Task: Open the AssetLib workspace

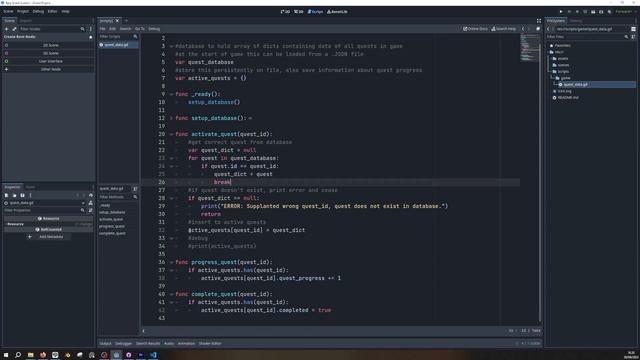Action: coord(337,12)
